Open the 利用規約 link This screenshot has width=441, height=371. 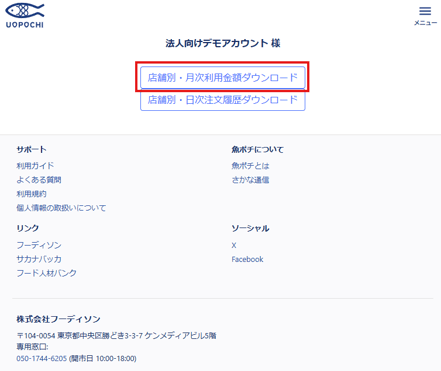[31, 194]
